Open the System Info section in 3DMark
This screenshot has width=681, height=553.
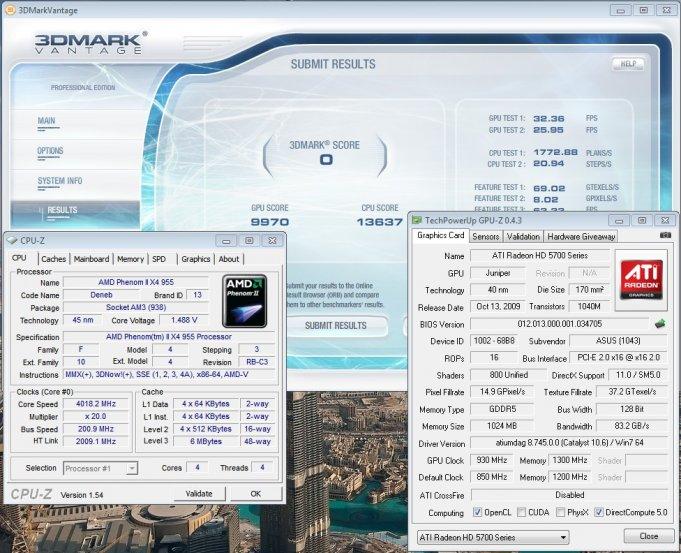point(60,181)
